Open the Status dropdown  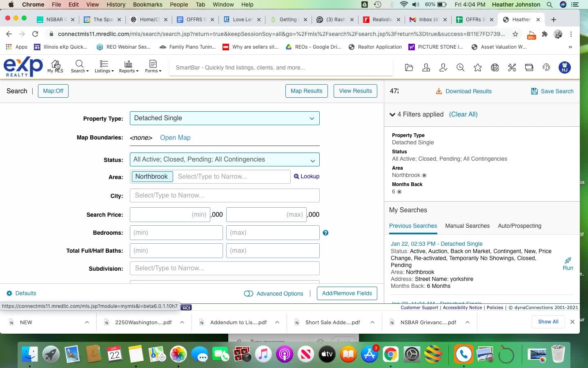click(225, 159)
